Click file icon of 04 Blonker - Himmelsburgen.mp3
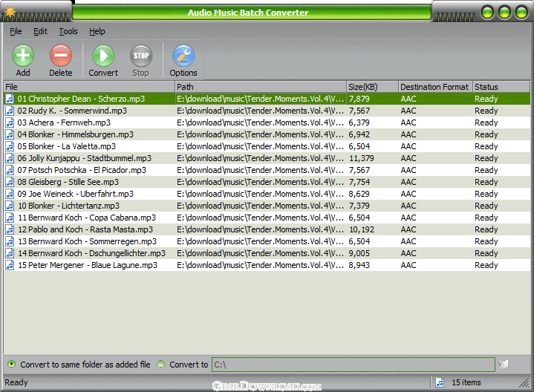 click(x=10, y=134)
